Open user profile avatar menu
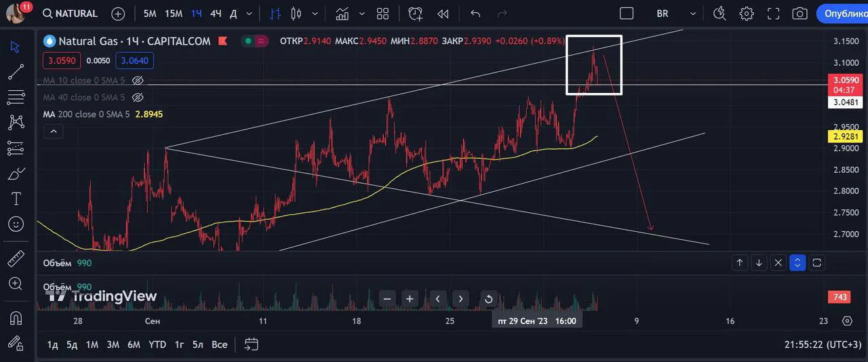The width and height of the screenshot is (868, 362). [16, 13]
